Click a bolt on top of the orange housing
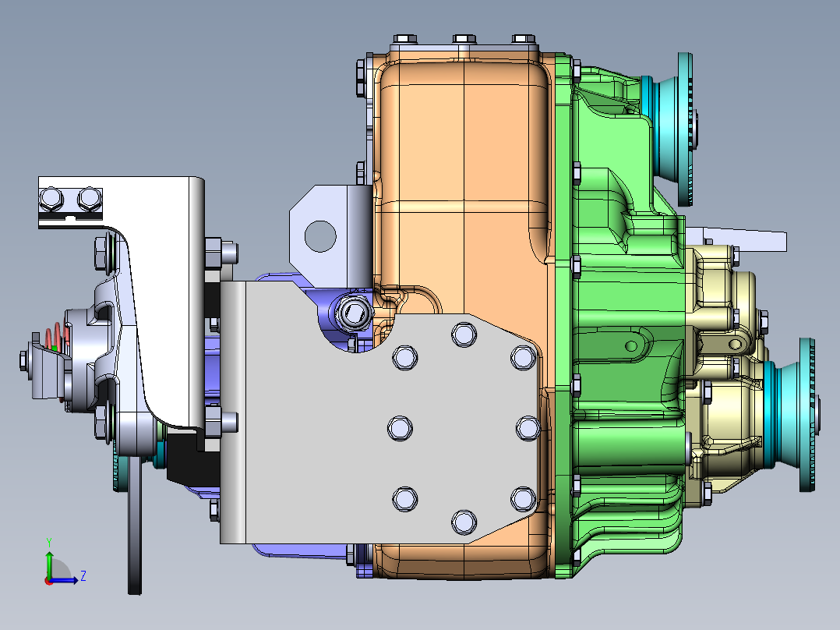 pos(464,37)
